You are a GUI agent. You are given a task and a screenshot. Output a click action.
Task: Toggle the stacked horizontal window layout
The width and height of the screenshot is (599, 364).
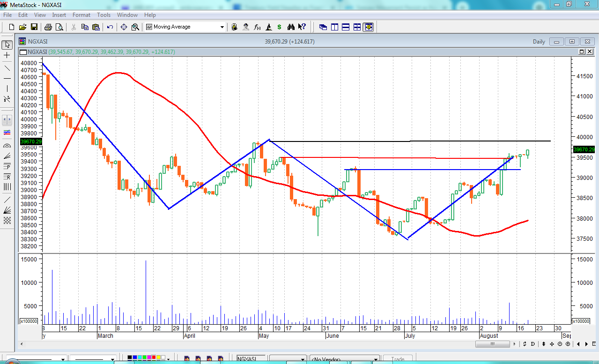pyautogui.click(x=346, y=27)
